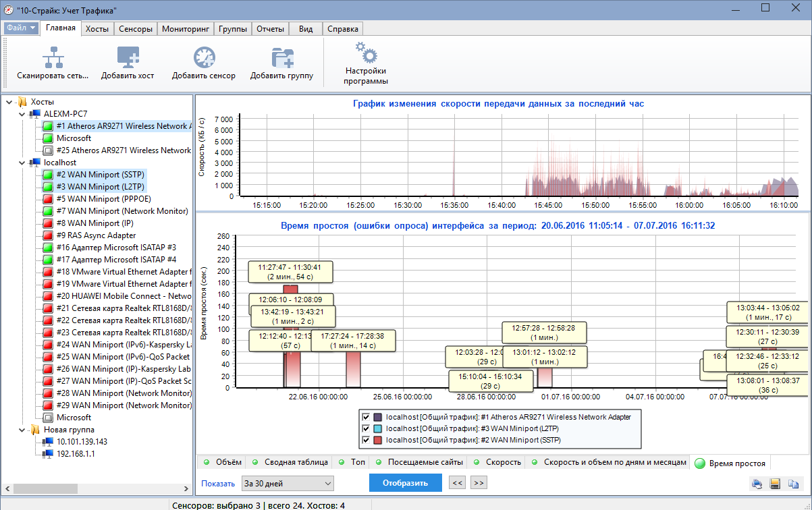The height and width of the screenshot is (510, 812).
Task: Save the chart with the floppy disk icon
Action: (x=776, y=484)
